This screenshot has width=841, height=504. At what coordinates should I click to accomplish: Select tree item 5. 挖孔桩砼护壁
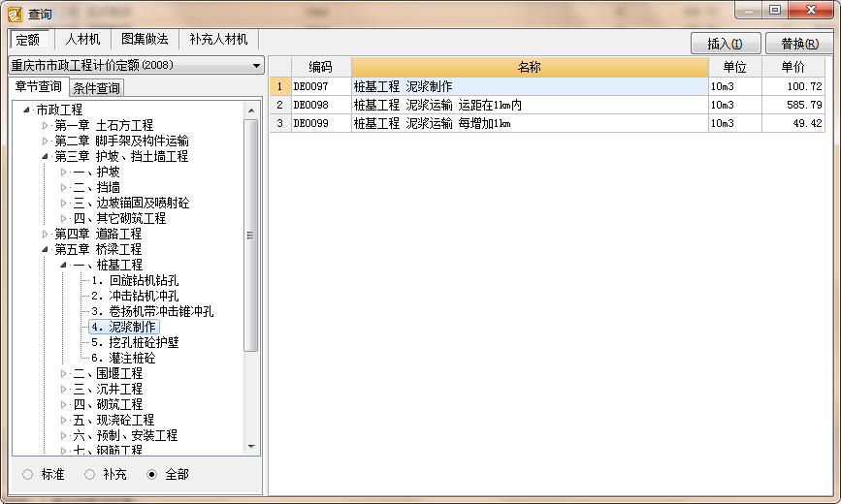point(135,342)
